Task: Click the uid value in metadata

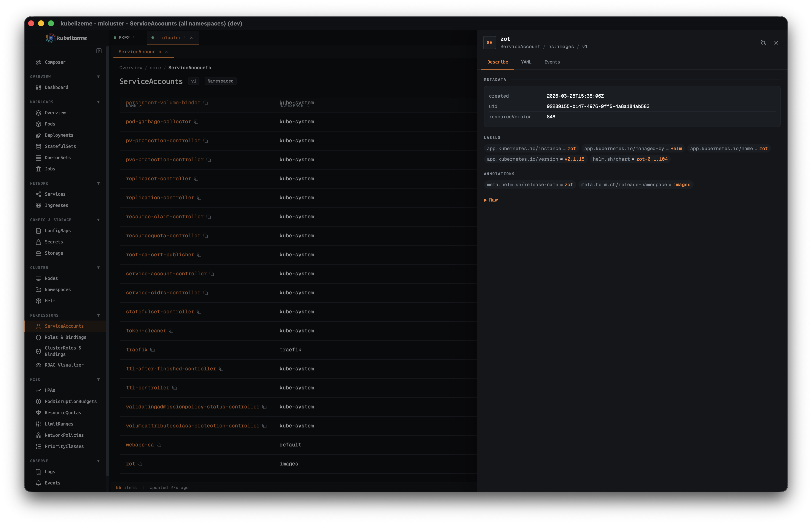Action: [x=598, y=106]
